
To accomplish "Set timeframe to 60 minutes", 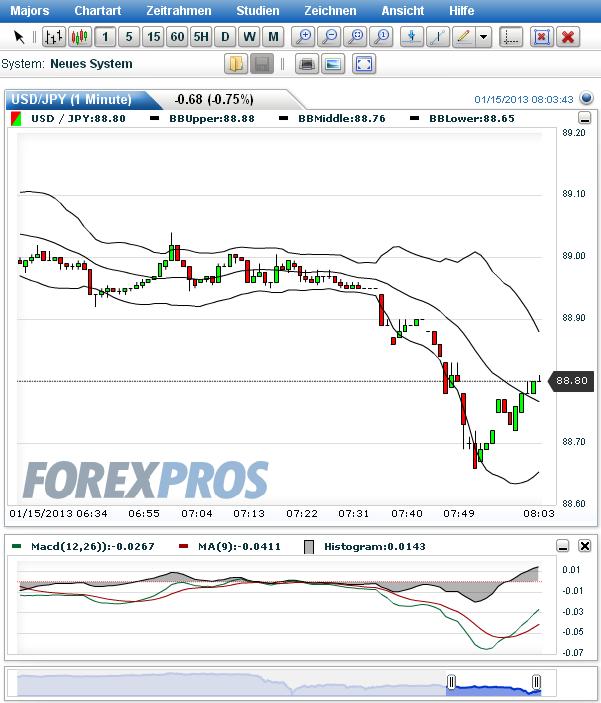I will click(x=177, y=37).
